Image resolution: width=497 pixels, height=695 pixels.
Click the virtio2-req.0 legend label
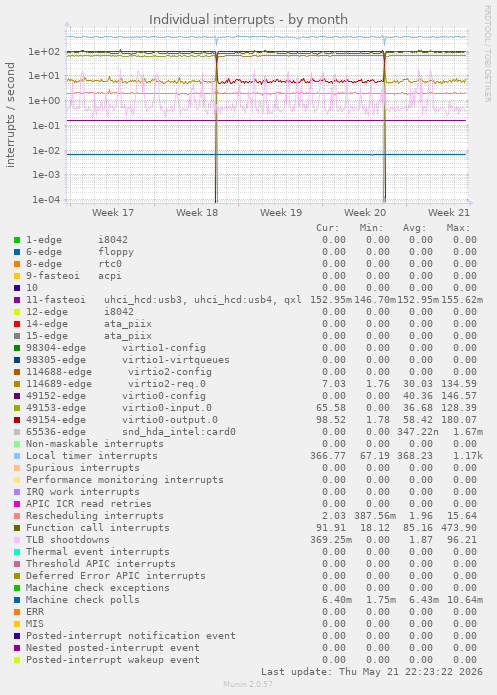[167, 384]
